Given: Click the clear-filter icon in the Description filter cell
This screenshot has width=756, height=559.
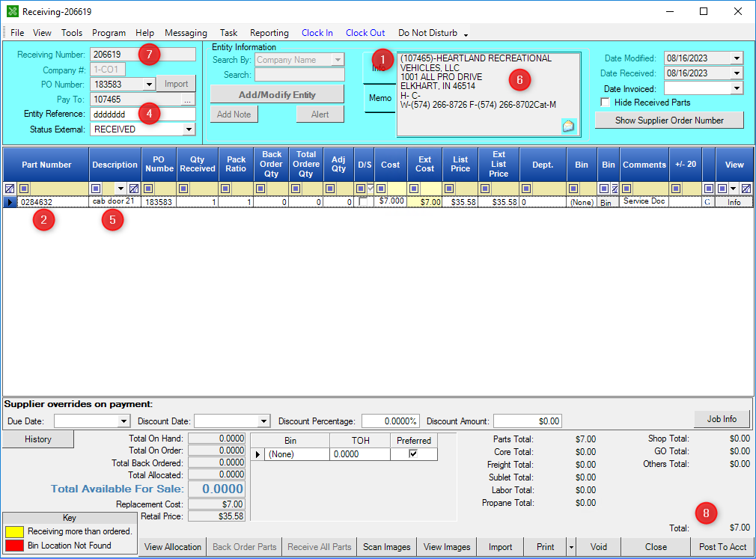Looking at the screenshot, I should click(135, 189).
